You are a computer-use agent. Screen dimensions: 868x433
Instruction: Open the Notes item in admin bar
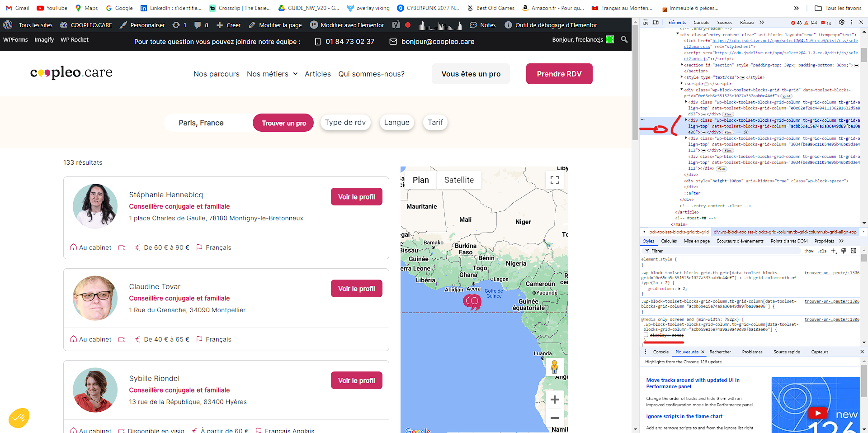pos(482,25)
